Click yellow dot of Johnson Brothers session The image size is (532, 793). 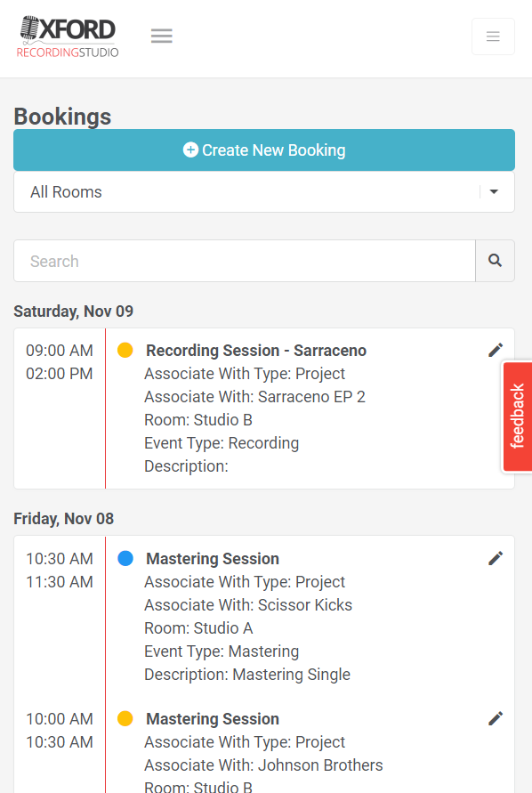[x=125, y=718]
